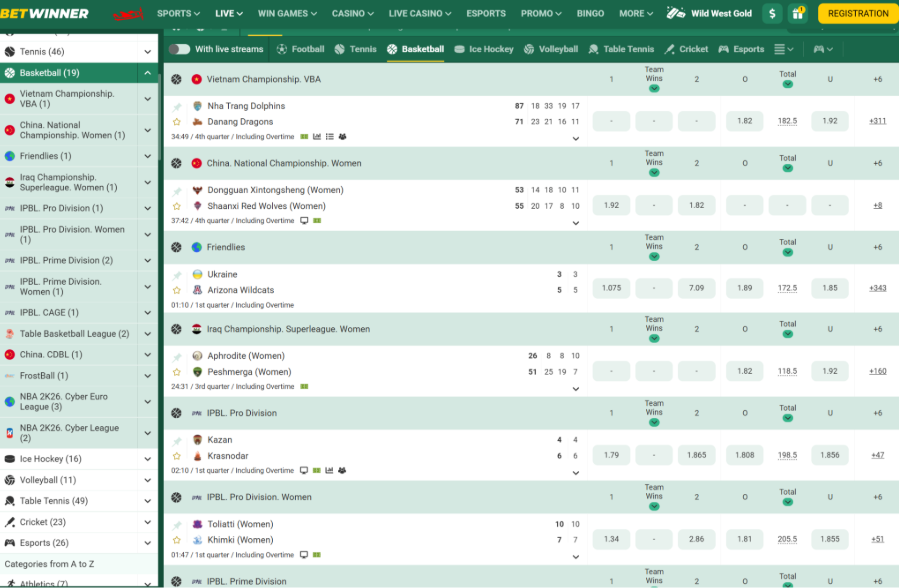Screen dimensions: 899x588
Task: Favorite the Toliatti vs Khimki match star
Action: [177, 540]
